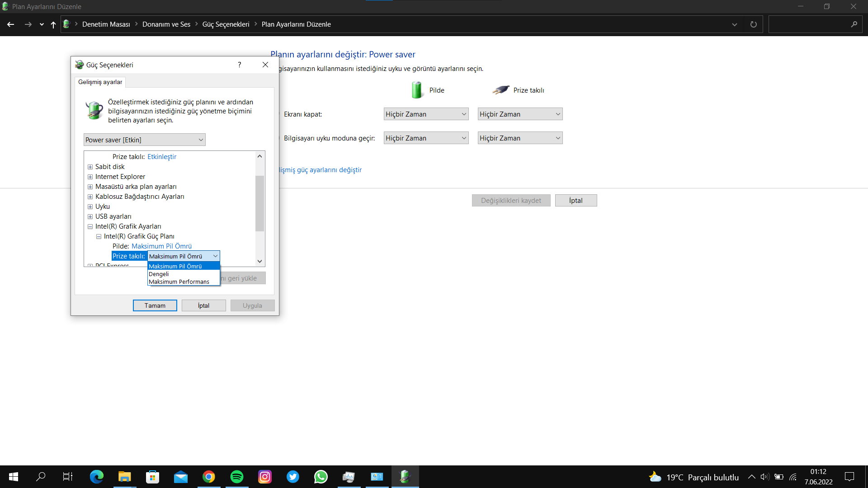
Task: Expand the Sabit disk tree node
Action: tap(90, 167)
